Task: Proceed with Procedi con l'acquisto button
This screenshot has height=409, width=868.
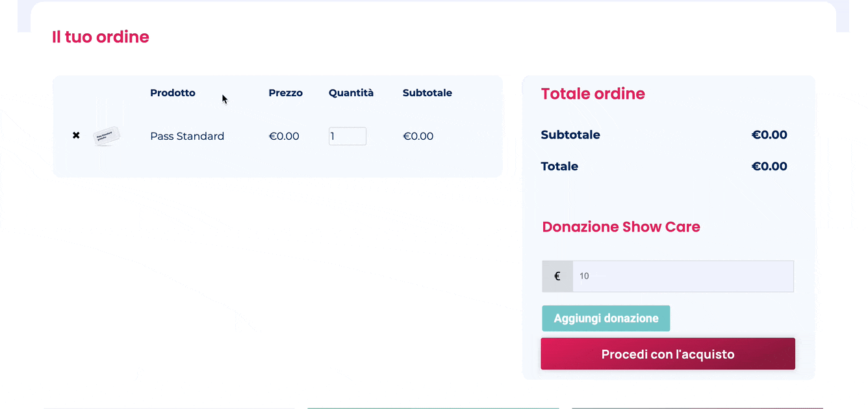Action: (x=668, y=354)
